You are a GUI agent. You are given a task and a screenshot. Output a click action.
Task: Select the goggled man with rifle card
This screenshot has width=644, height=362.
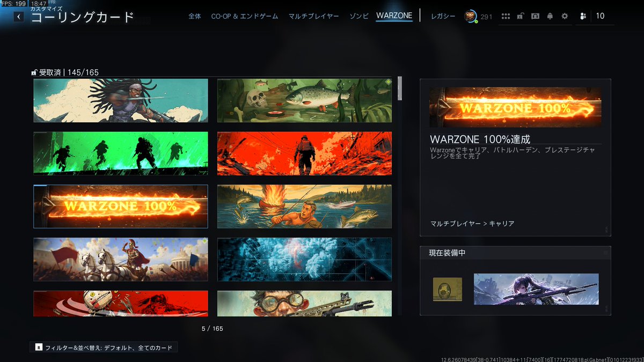304,304
